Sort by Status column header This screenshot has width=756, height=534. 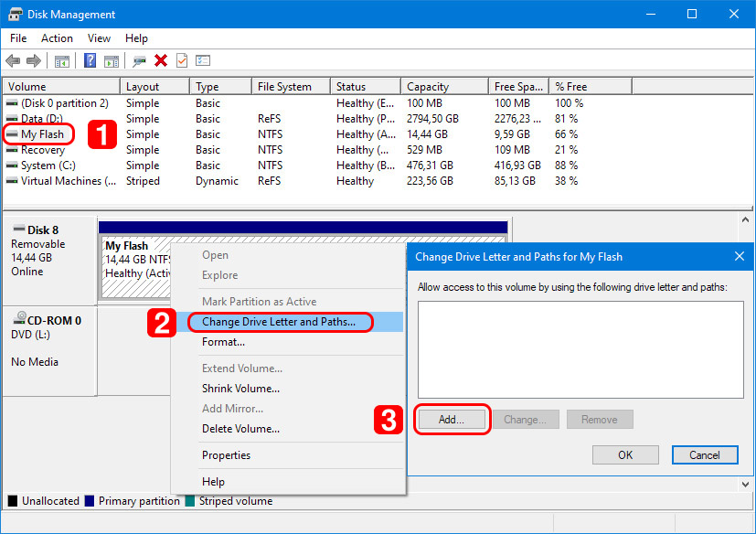pos(366,86)
